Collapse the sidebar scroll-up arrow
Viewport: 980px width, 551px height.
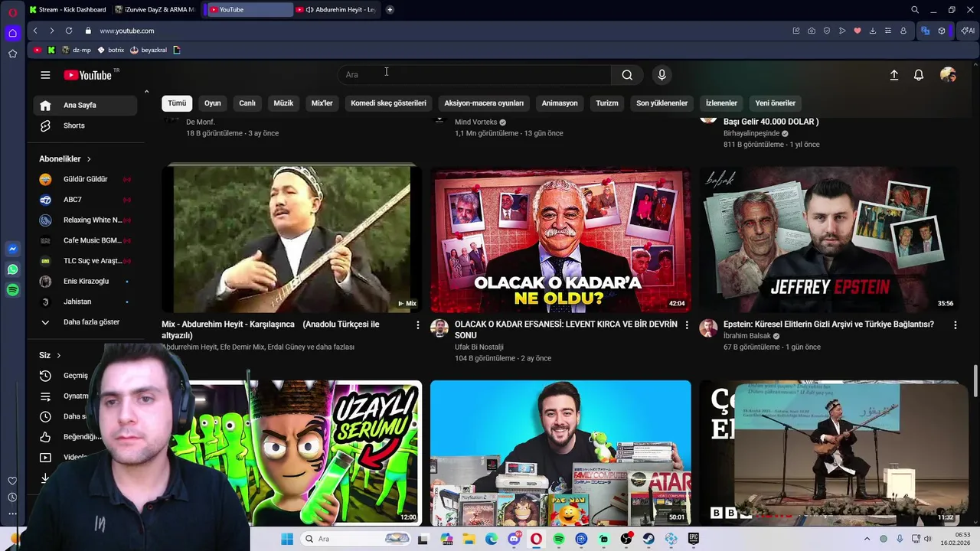[x=146, y=92]
